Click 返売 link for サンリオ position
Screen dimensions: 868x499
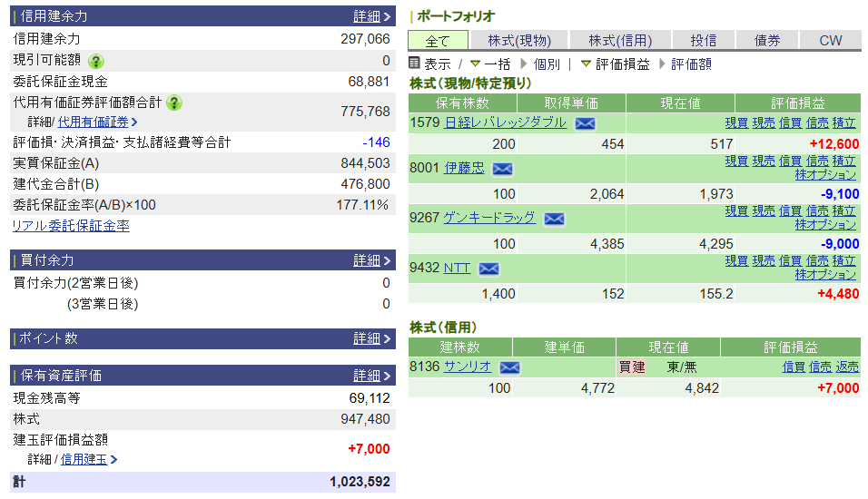coord(846,367)
